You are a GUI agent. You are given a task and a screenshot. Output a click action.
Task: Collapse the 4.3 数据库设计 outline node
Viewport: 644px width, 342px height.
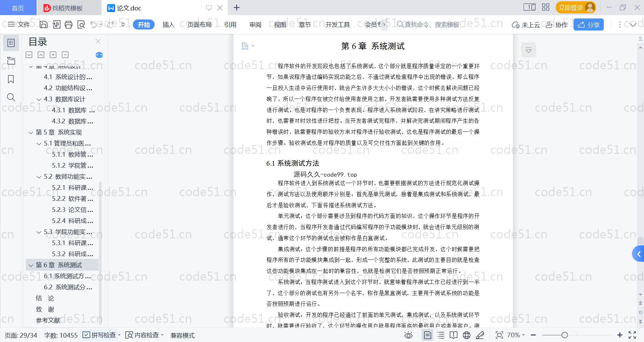39,99
